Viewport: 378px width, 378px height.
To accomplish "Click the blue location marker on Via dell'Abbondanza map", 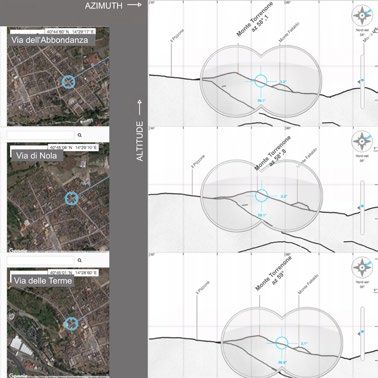I will [69, 81].
